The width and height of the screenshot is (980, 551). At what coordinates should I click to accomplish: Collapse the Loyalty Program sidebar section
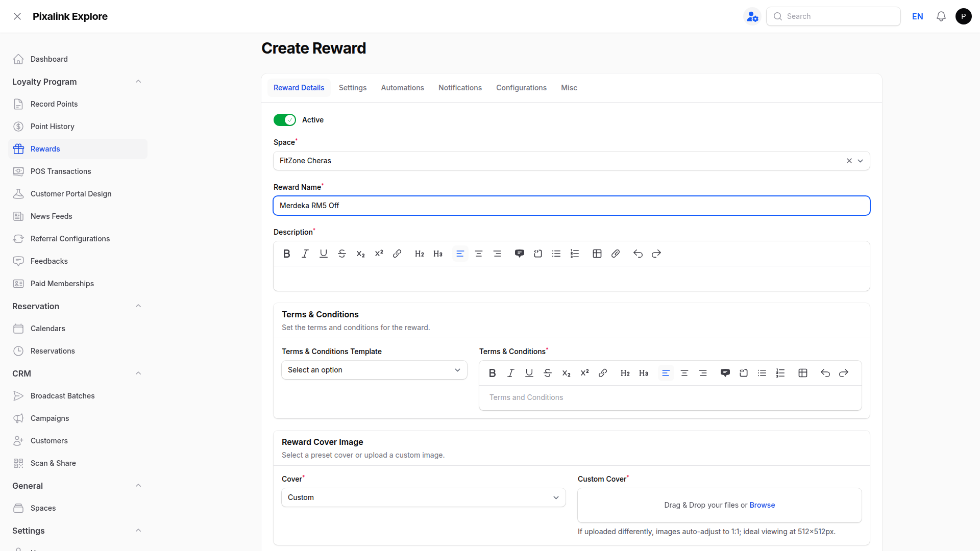tap(138, 82)
